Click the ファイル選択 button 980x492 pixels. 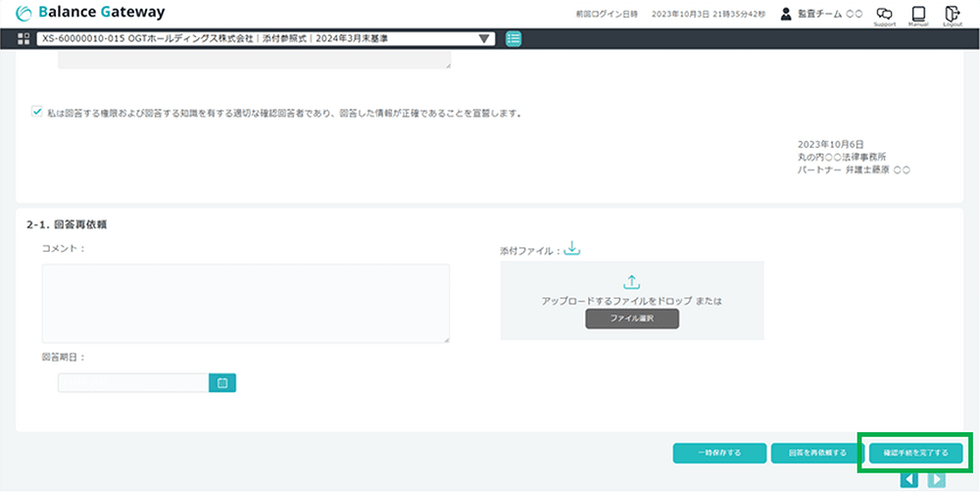click(631, 319)
